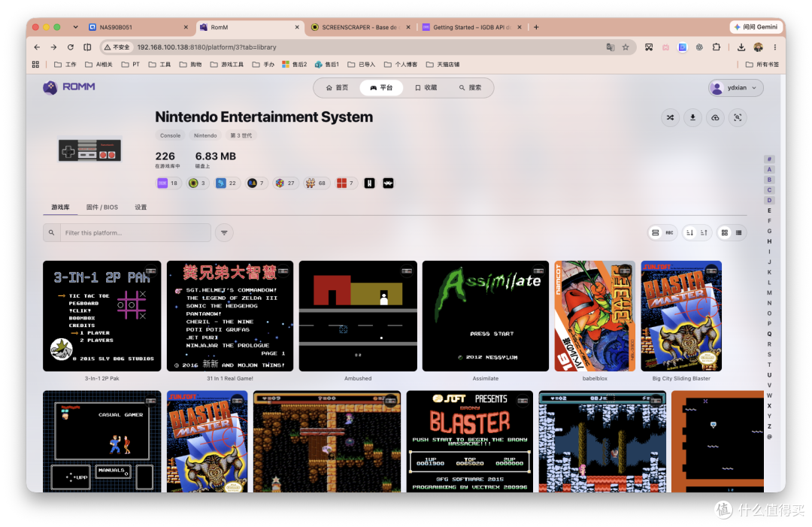Viewport: 812px width, 527px height.
Task: Open the browser downloads icon
Action: [x=741, y=47]
